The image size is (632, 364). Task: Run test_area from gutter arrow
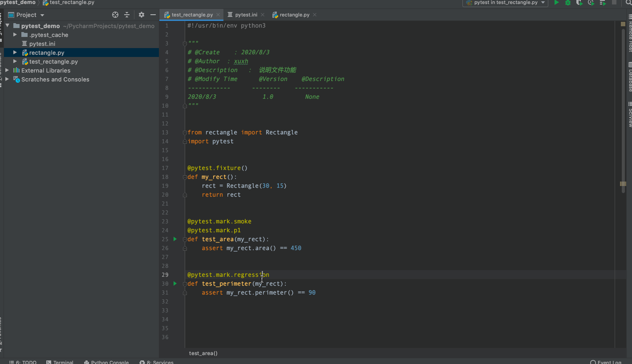point(175,239)
